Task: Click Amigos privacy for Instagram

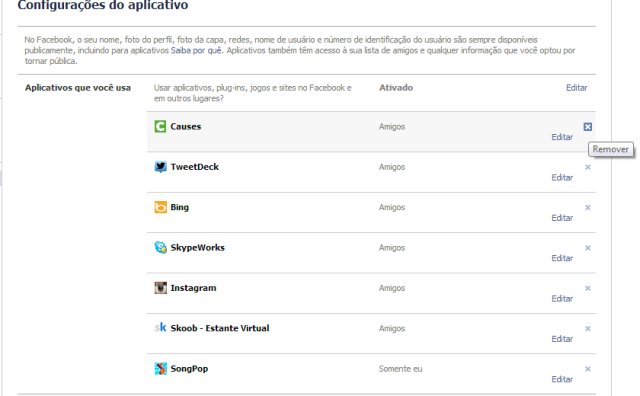Action: click(392, 289)
